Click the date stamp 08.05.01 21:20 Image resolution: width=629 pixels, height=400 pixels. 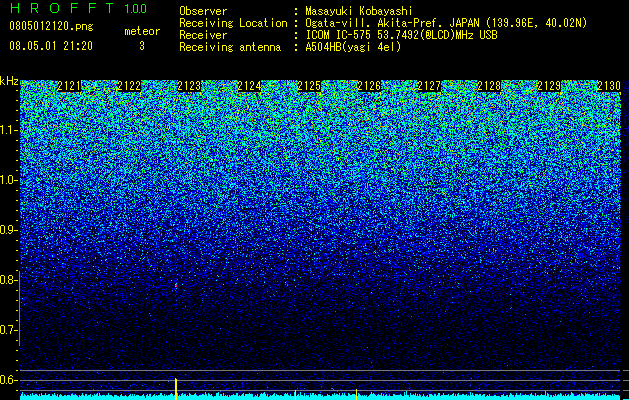click(51, 46)
